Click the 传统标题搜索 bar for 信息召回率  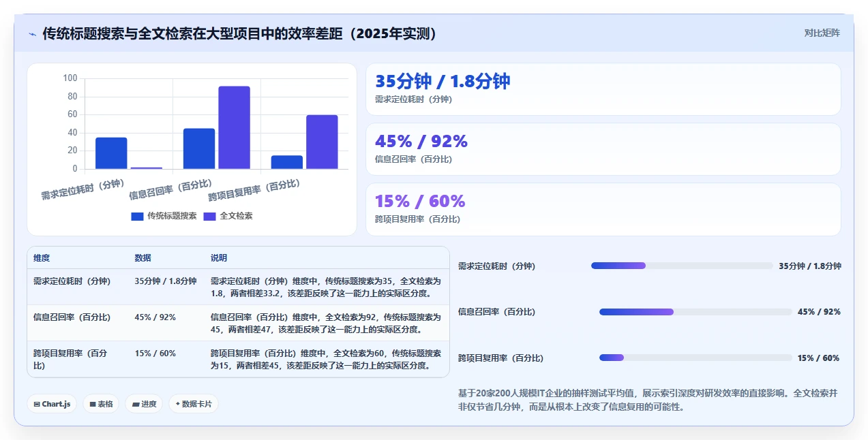tap(199, 148)
